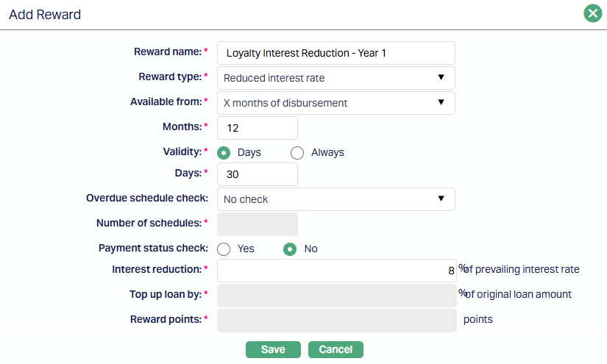Viewport: 607px width, 364px height.
Task: Click the Days number field
Action: tap(258, 175)
